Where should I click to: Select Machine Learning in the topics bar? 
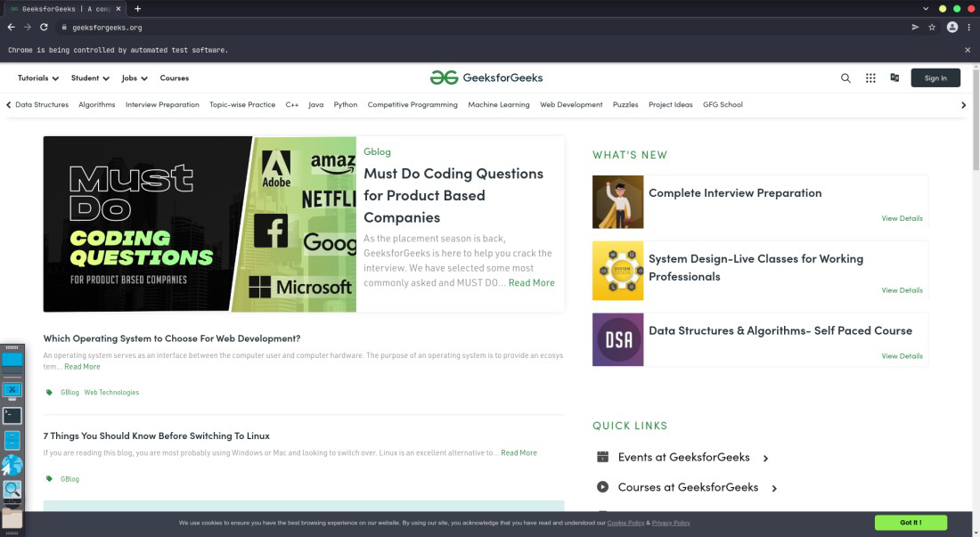(x=498, y=105)
